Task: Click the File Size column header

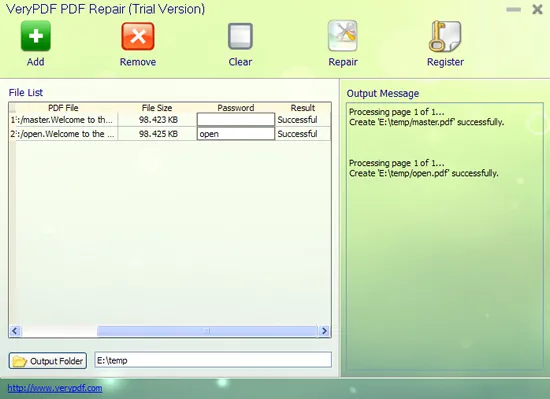Action: 157,108
